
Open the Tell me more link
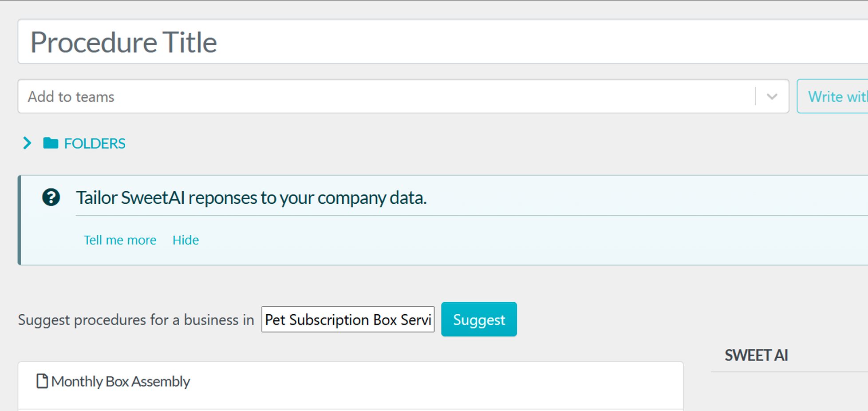tap(120, 240)
